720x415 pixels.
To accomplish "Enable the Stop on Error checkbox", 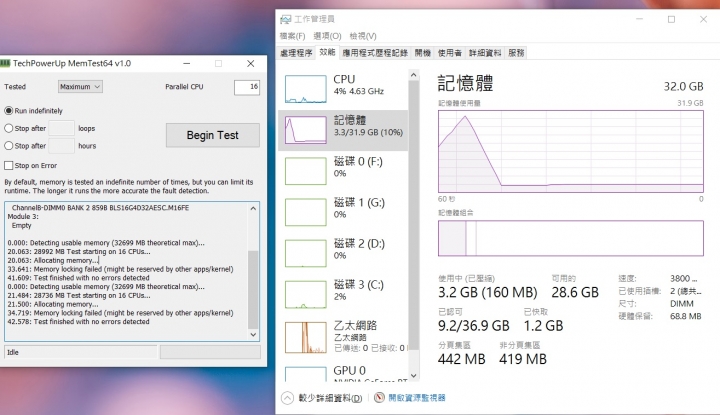I will click(8, 165).
